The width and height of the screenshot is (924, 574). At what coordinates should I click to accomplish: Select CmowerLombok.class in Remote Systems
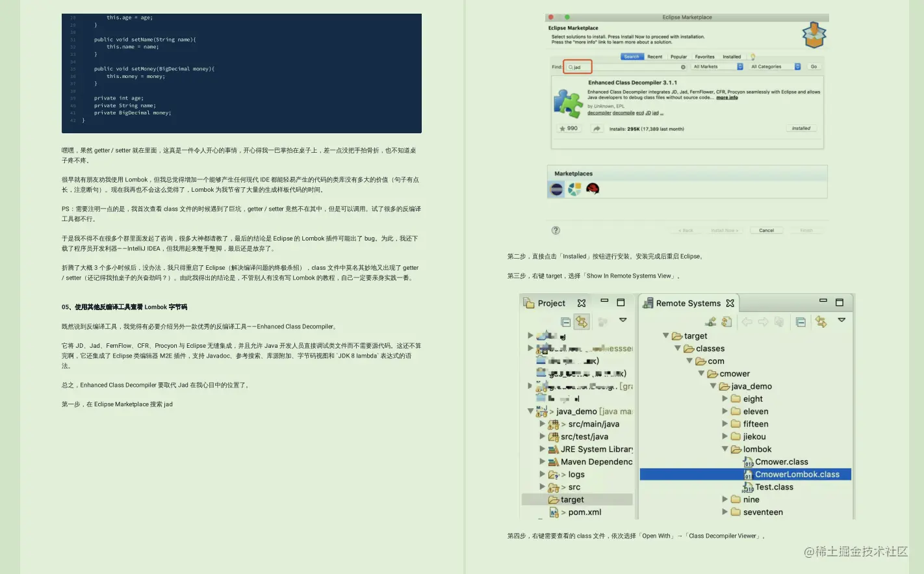tap(745, 475)
